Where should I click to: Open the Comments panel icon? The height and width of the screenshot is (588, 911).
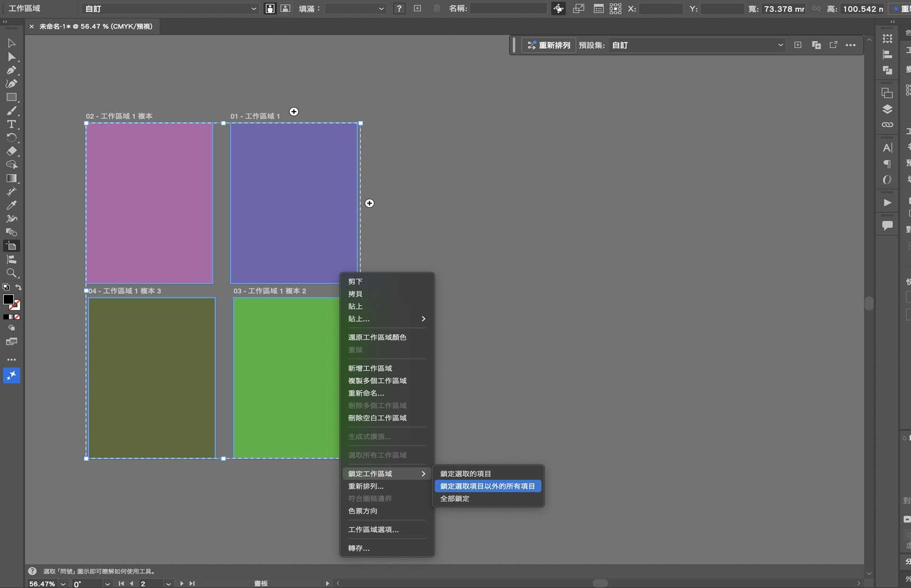887,225
